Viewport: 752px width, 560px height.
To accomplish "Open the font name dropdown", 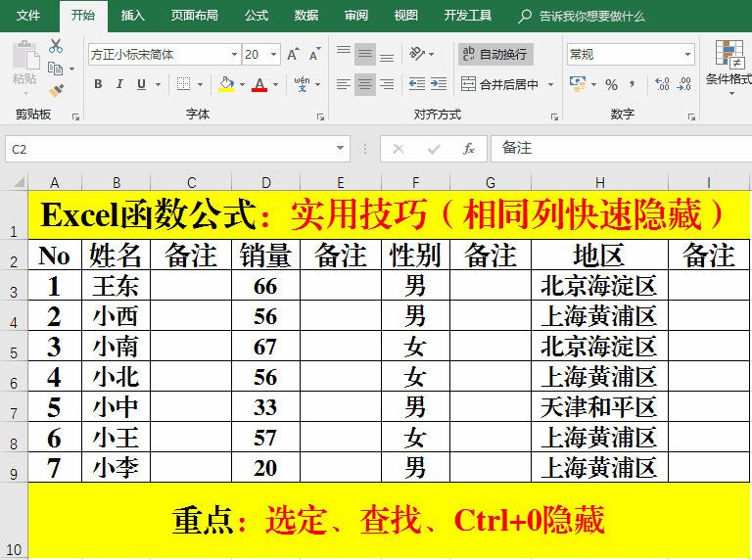I will [x=234, y=55].
